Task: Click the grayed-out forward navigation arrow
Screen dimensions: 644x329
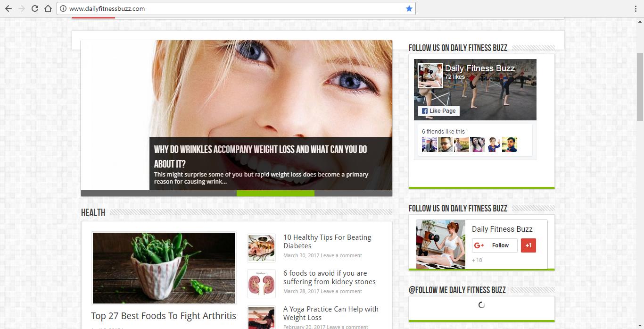Action: click(21, 8)
